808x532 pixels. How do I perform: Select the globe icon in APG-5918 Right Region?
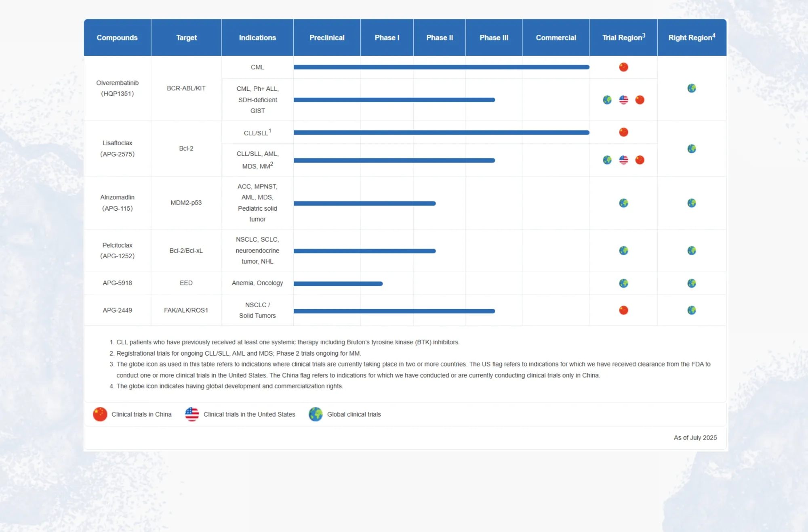(x=692, y=283)
